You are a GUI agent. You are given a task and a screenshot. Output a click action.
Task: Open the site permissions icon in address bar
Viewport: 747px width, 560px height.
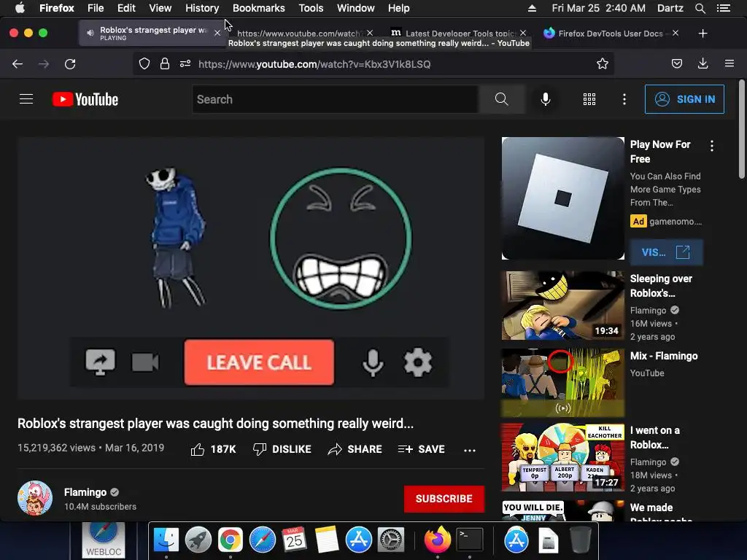click(185, 64)
